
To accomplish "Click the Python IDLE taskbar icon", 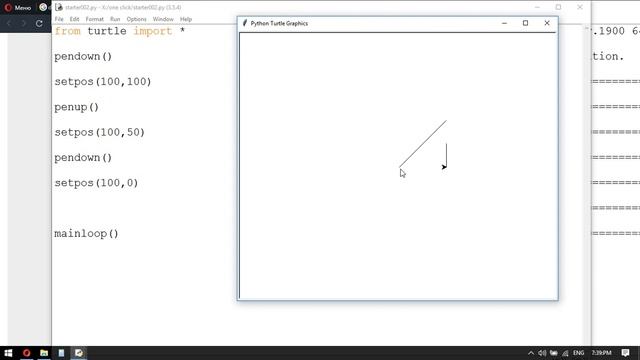I will tap(79, 353).
